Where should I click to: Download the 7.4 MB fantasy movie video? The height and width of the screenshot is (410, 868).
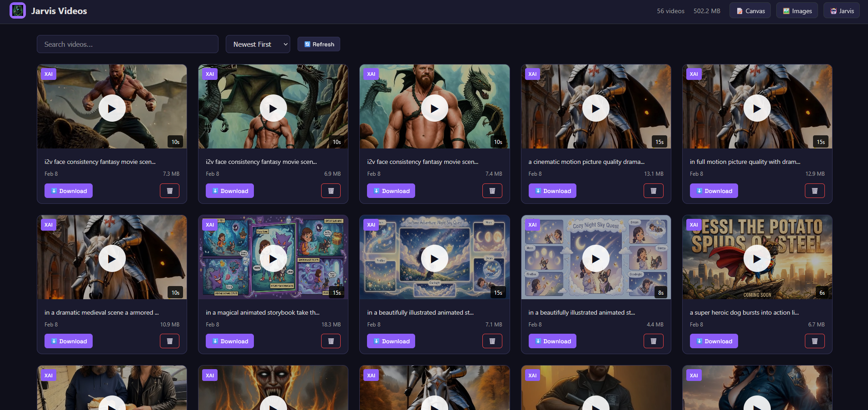391,191
